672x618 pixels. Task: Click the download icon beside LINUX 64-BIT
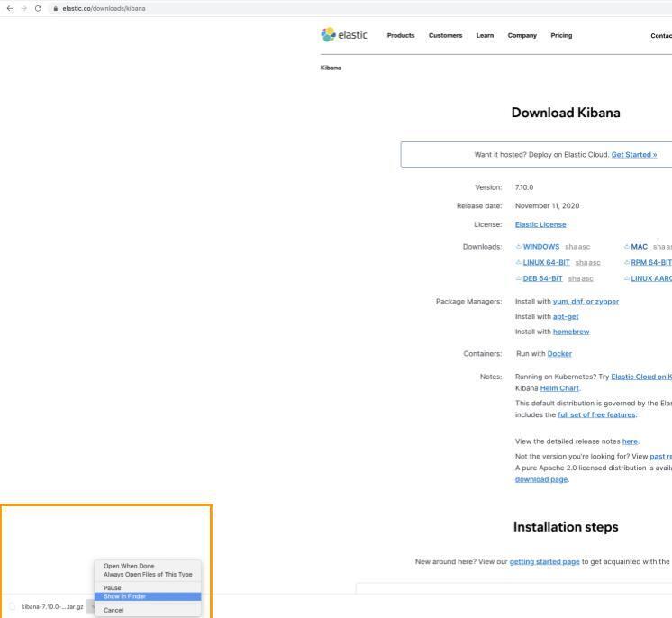(518, 262)
